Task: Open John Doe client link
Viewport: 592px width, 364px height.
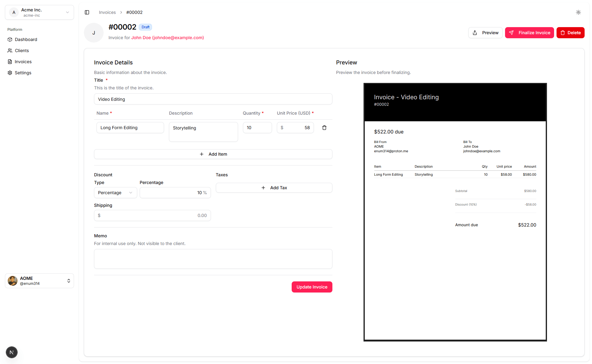Action: coord(167,38)
